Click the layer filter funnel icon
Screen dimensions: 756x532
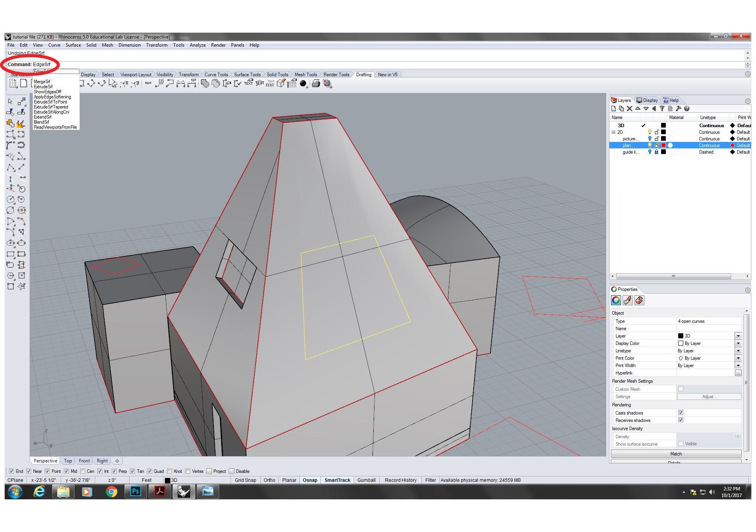662,109
